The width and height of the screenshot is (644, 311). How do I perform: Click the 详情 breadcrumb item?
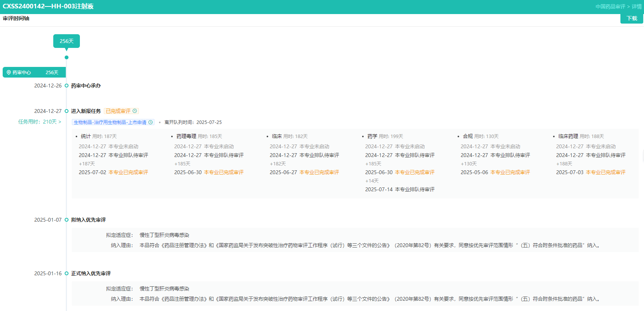tap(636, 6)
